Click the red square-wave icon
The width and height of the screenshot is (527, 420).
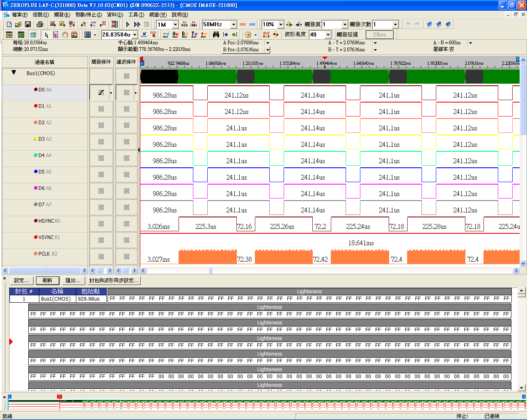pyautogui.click(x=243, y=25)
